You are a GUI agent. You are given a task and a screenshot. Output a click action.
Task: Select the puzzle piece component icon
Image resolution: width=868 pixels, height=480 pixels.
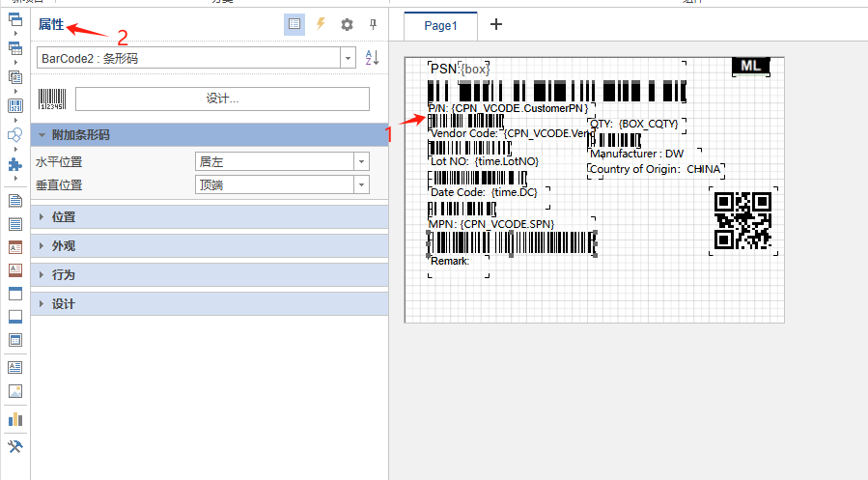tap(14, 165)
